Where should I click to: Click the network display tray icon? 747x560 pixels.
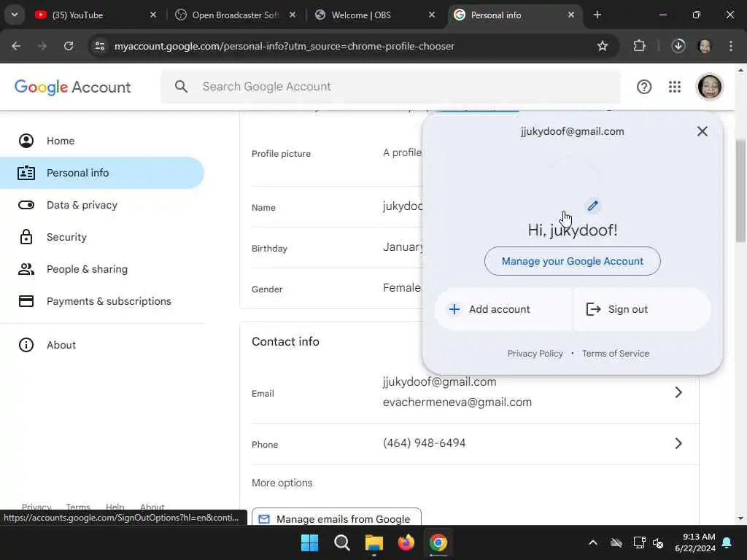click(x=638, y=542)
